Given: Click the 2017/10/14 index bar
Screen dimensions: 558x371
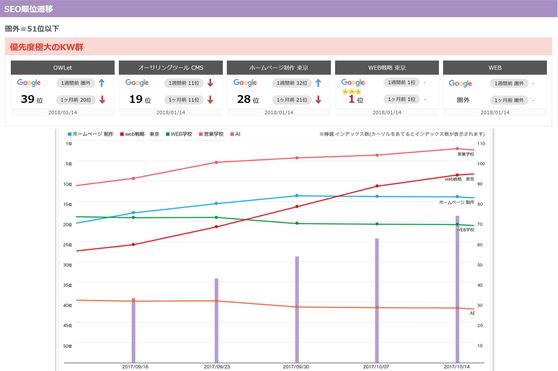Looking at the screenshot, I should pos(457,289).
